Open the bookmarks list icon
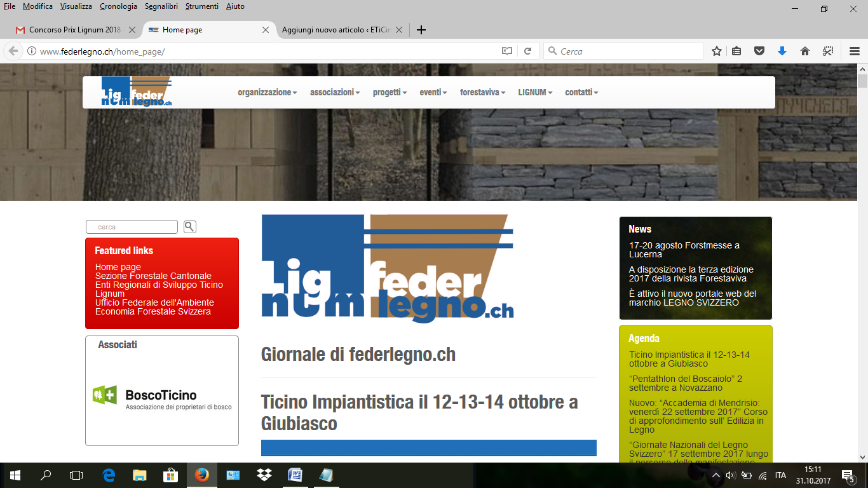The width and height of the screenshot is (868, 488). coord(736,51)
